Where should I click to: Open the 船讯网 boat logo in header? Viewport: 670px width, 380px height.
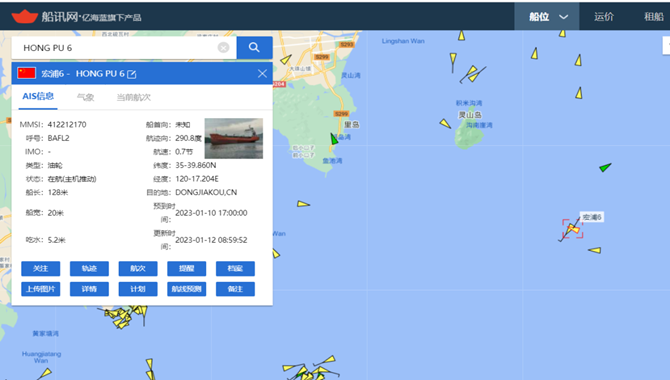click(25, 17)
